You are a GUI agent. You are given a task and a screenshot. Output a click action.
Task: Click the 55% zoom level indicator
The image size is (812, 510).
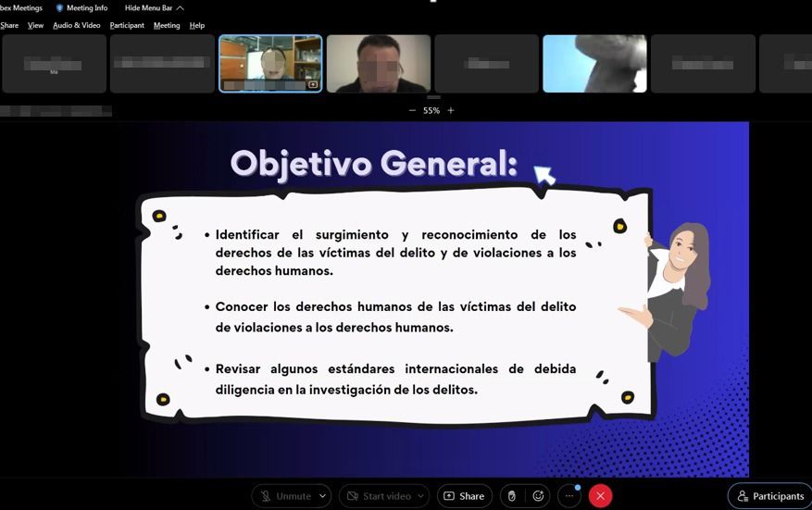(431, 110)
